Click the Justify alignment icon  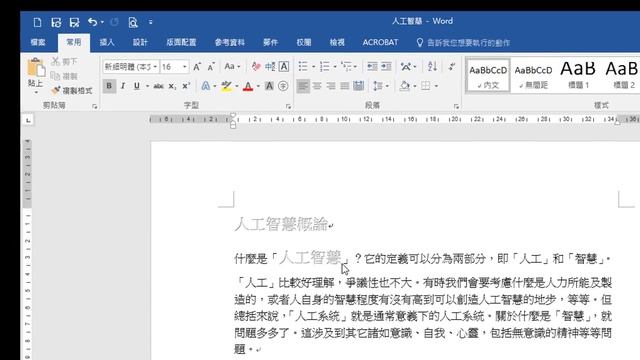(x=344, y=86)
